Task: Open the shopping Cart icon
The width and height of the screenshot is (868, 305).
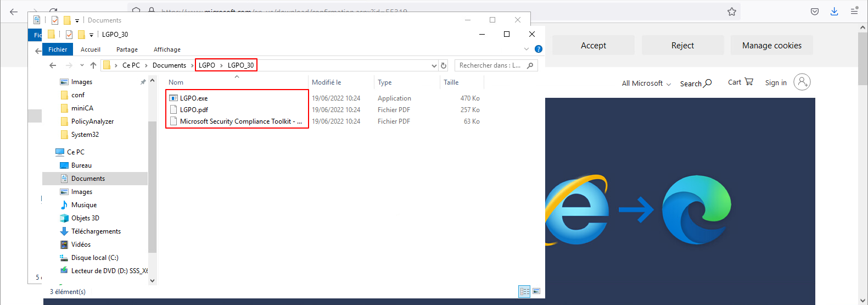Action: coord(741,82)
